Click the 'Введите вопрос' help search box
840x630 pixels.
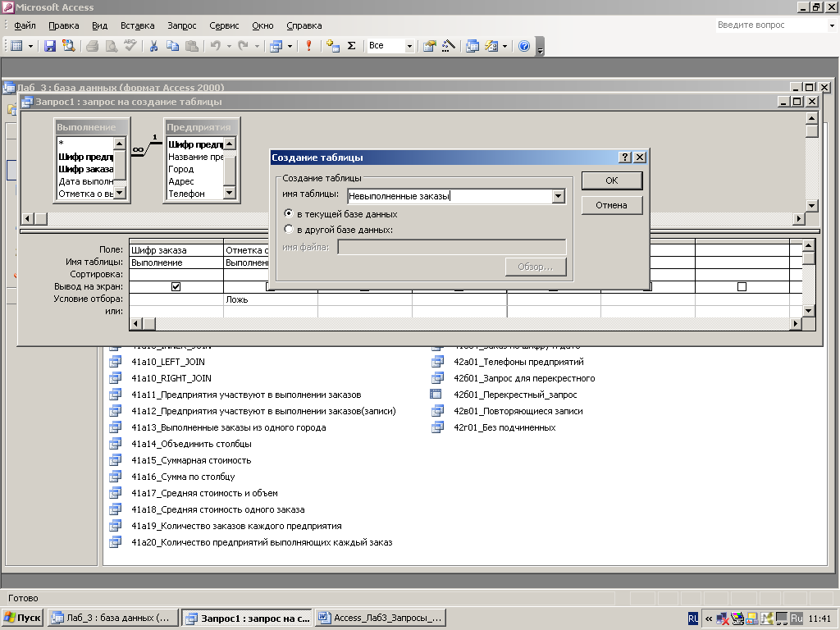(x=770, y=25)
